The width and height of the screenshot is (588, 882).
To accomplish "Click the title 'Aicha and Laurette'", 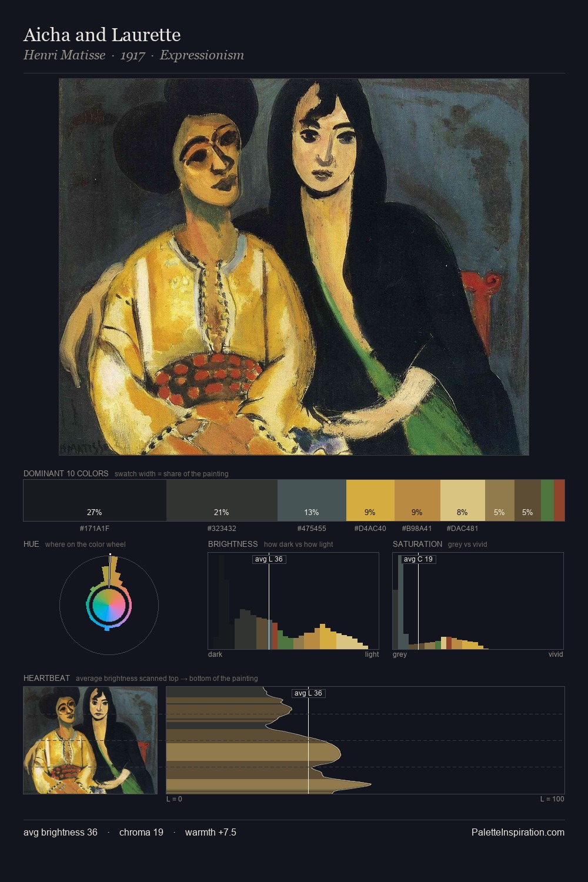I will tap(102, 35).
